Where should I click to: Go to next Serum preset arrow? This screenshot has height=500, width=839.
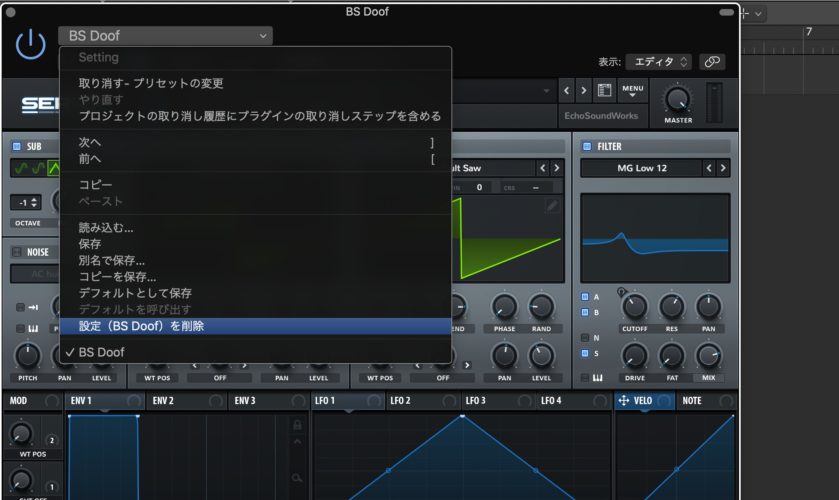pos(584,91)
